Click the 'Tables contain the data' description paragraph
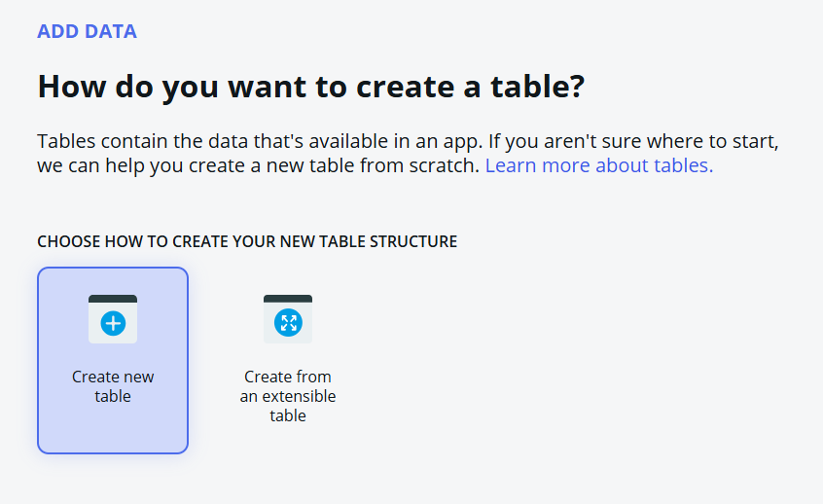 click(408, 154)
